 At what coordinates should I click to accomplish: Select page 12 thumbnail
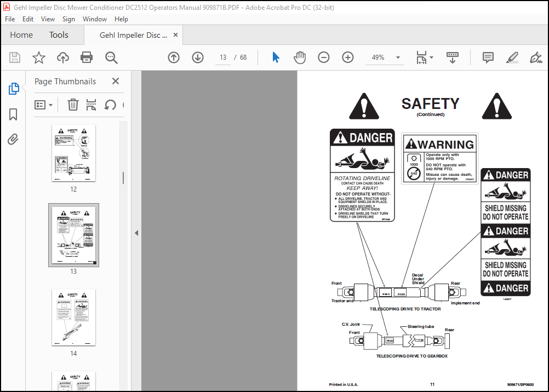[73, 153]
